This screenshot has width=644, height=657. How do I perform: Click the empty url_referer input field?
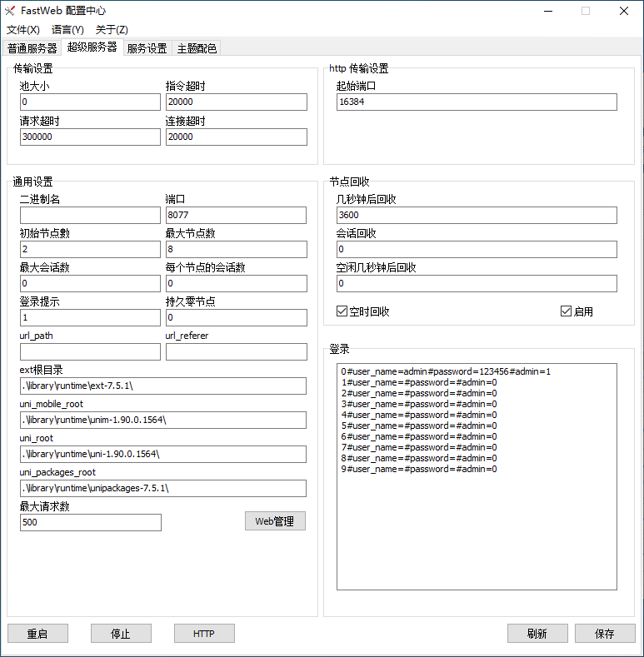(x=237, y=351)
